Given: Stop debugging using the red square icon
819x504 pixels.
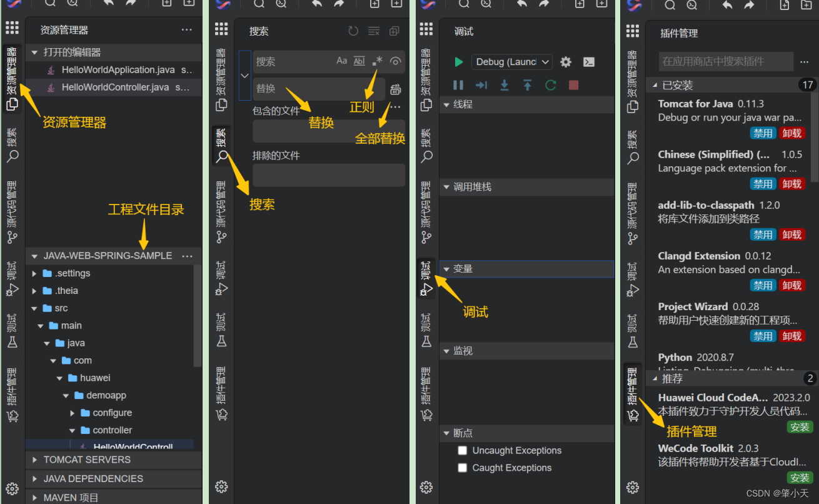Looking at the screenshot, I should [573, 85].
